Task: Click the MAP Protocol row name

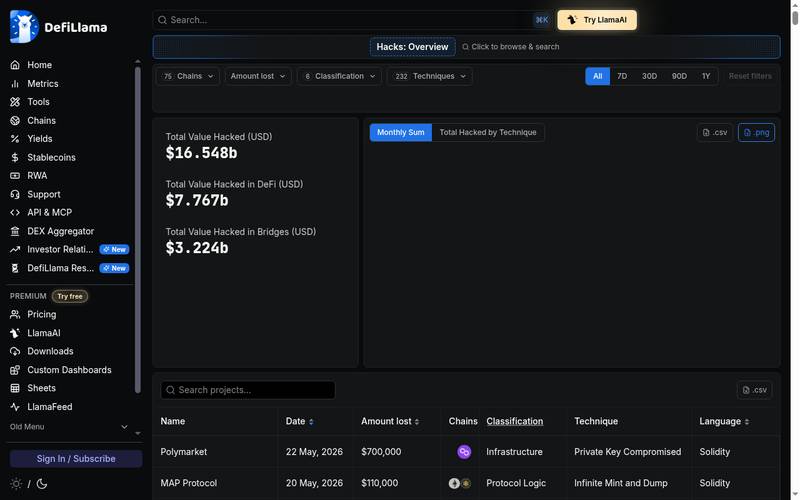Action: click(189, 483)
